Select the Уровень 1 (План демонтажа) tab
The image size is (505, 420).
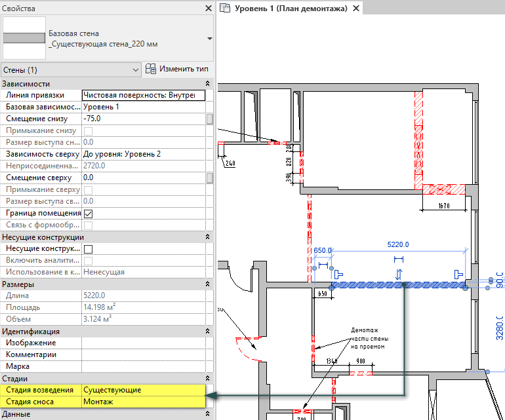pos(291,9)
